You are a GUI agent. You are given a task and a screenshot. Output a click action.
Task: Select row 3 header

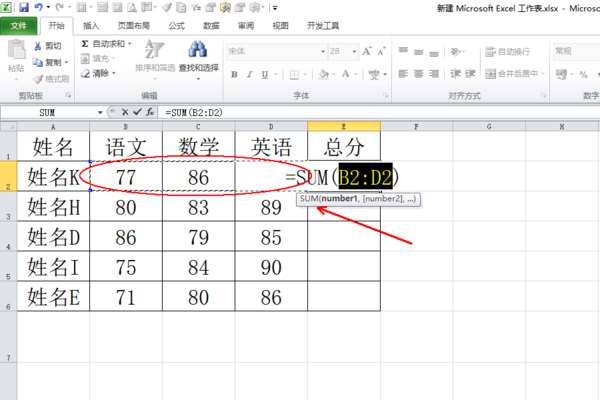pos(8,206)
